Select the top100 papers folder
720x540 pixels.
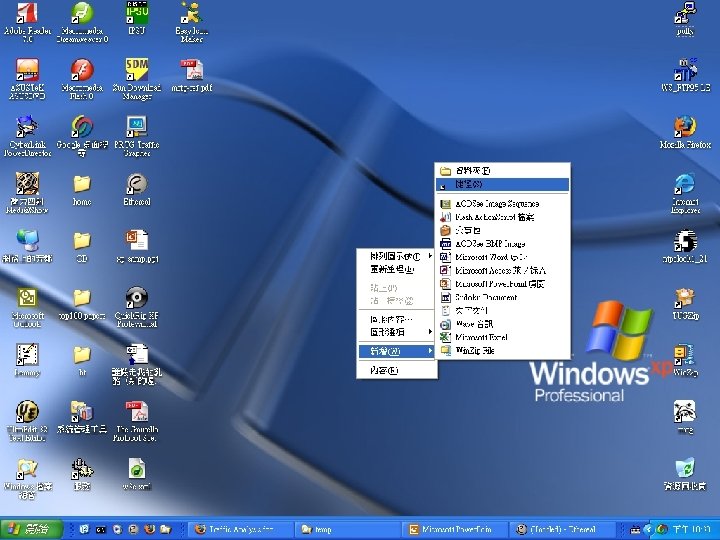[82, 304]
